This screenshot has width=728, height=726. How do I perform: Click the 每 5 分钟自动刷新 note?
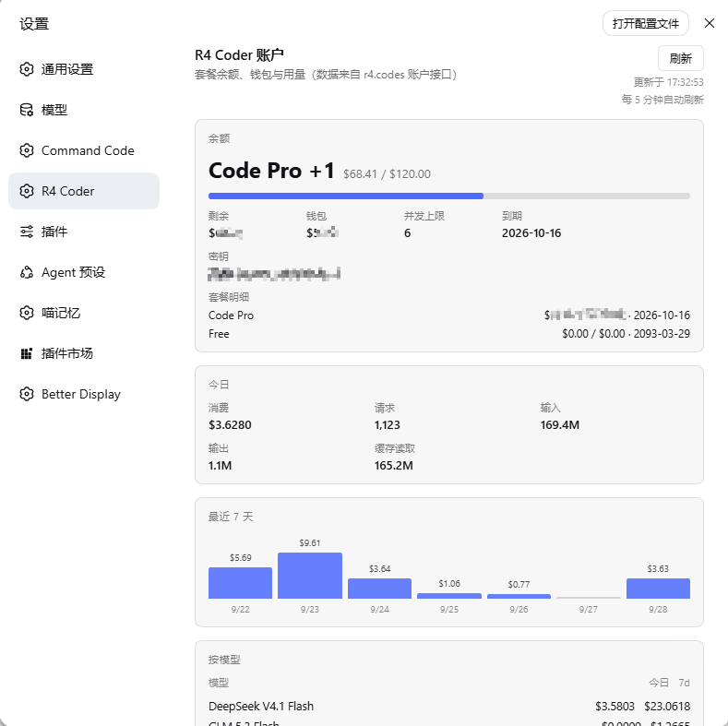[x=662, y=100]
